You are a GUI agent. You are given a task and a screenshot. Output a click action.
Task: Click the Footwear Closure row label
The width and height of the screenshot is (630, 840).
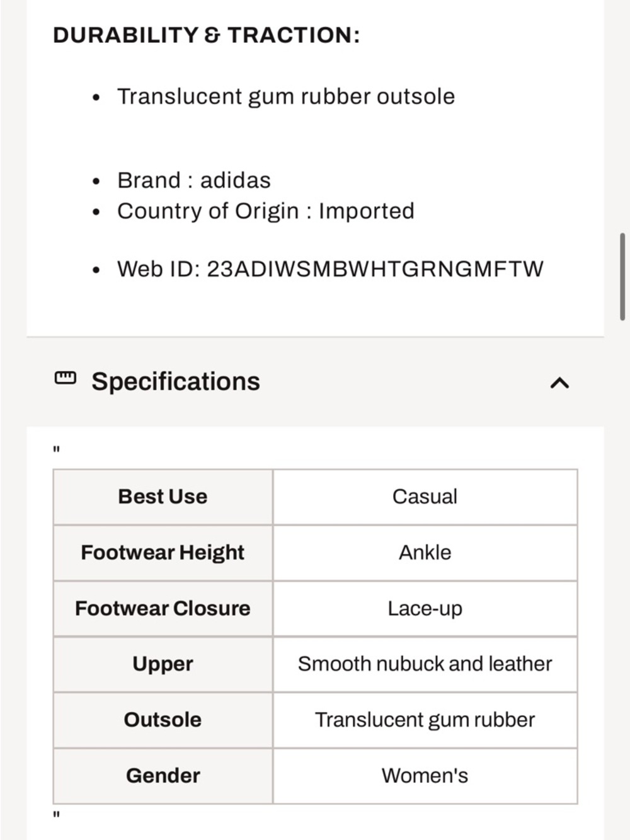point(163,608)
